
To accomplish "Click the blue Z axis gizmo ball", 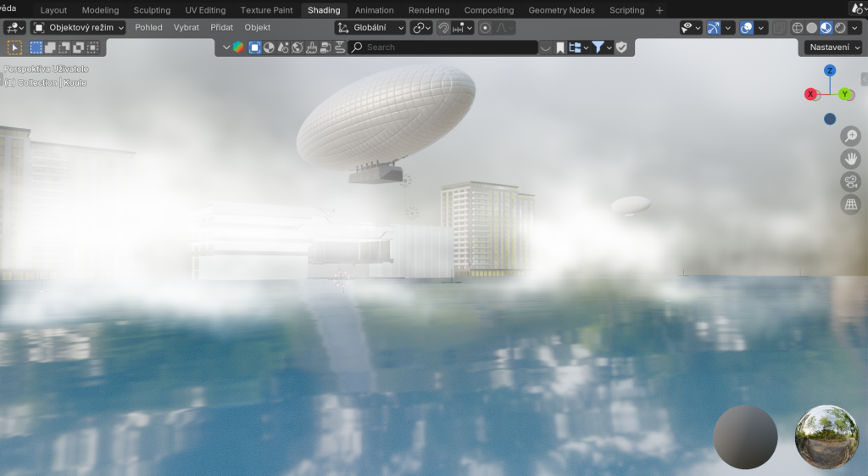I will (830, 70).
